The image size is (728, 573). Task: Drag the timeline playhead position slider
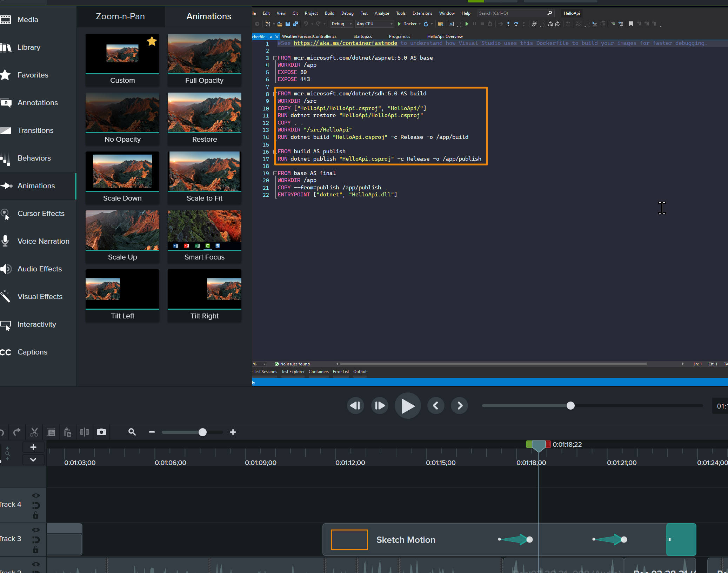tap(570, 406)
